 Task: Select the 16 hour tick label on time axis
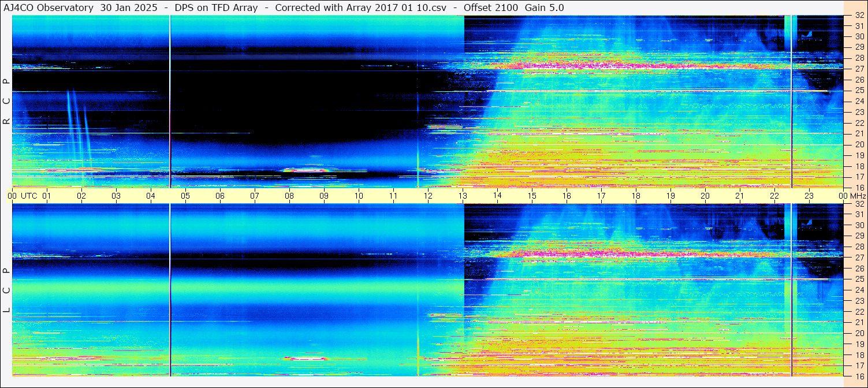point(567,196)
